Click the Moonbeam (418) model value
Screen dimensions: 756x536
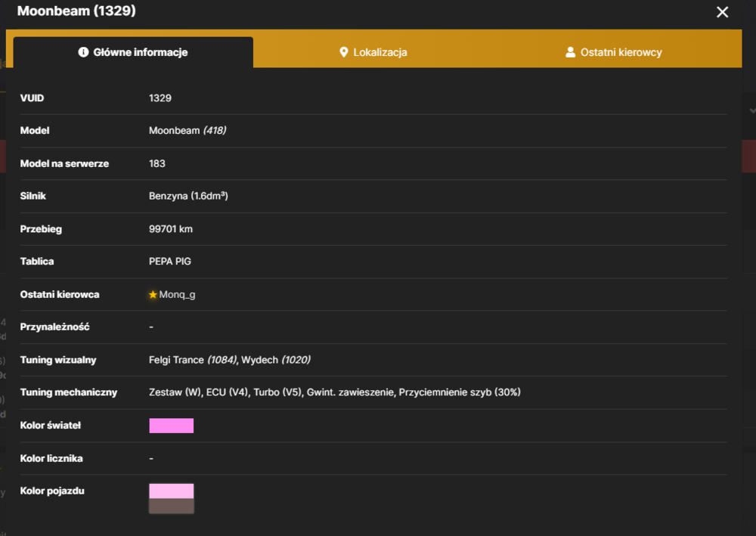click(187, 131)
